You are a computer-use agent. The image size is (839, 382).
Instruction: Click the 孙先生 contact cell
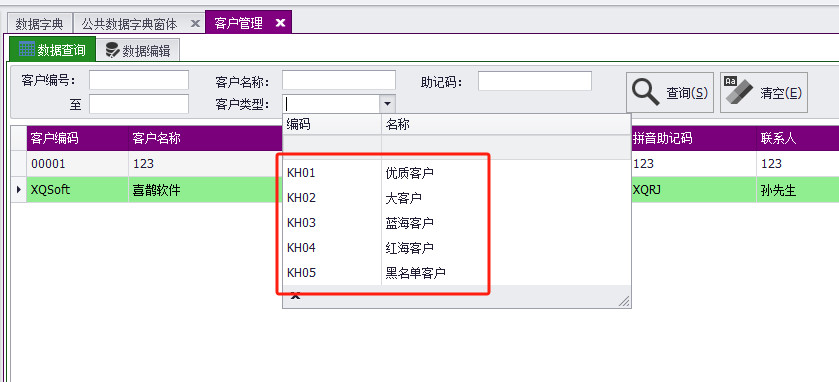[x=798, y=189]
